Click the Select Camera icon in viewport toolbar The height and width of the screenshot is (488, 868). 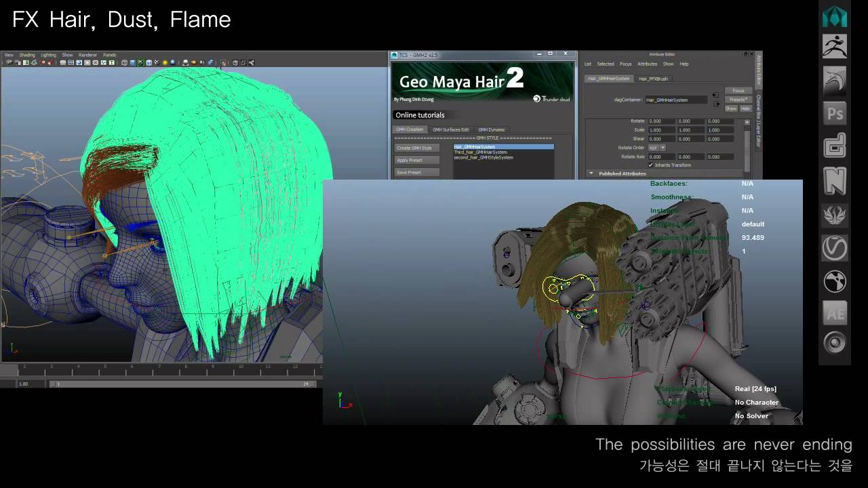(9, 62)
